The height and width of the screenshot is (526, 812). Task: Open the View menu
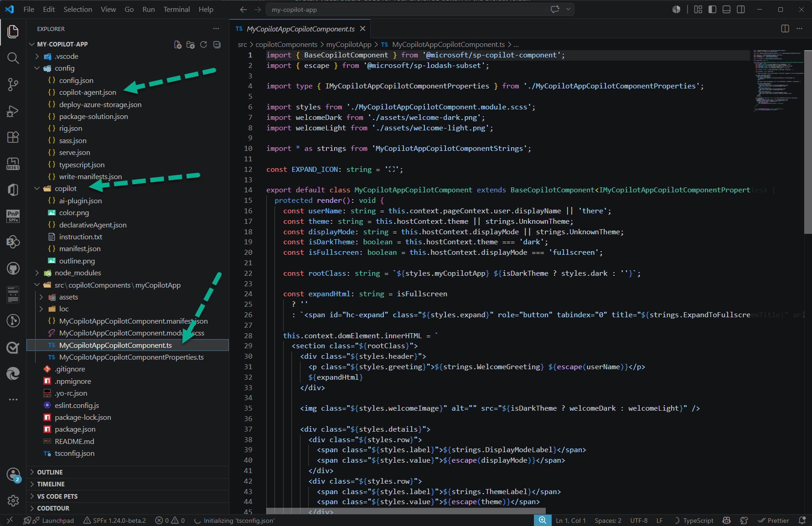[108, 9]
